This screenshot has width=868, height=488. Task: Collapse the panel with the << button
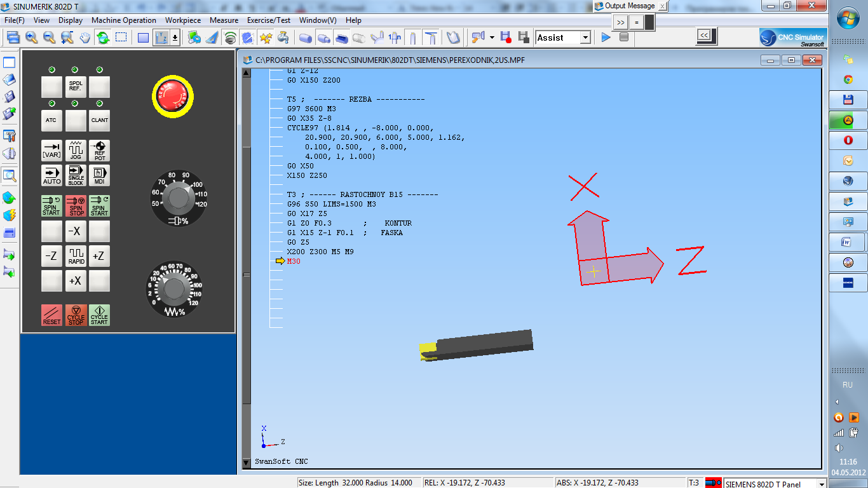pos(704,35)
